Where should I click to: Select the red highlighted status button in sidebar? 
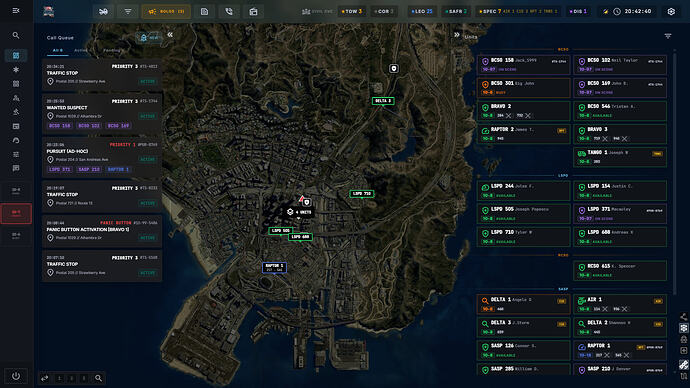click(x=16, y=213)
